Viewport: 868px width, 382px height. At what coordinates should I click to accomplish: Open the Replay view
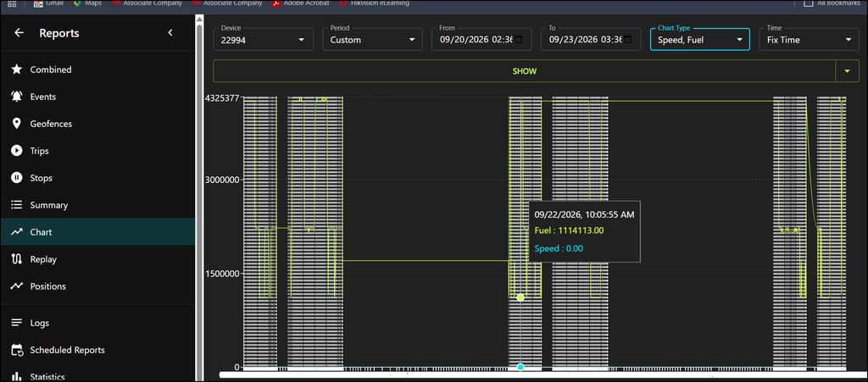(x=97, y=259)
